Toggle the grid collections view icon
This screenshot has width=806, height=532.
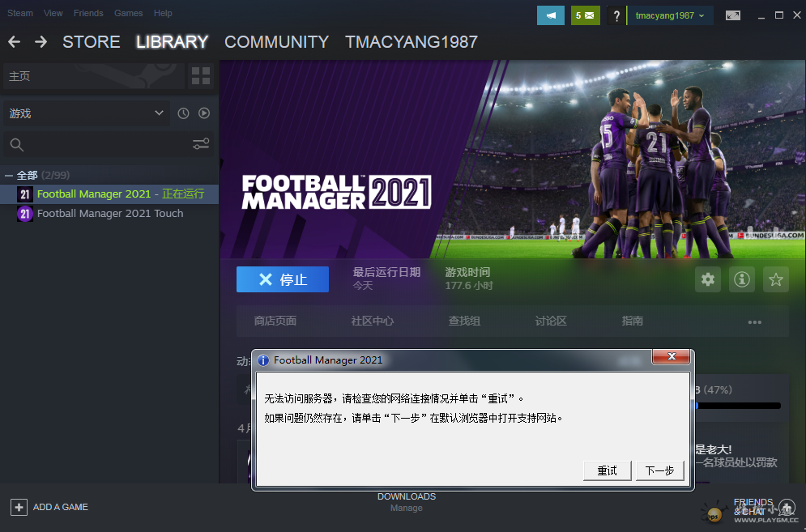coord(200,76)
